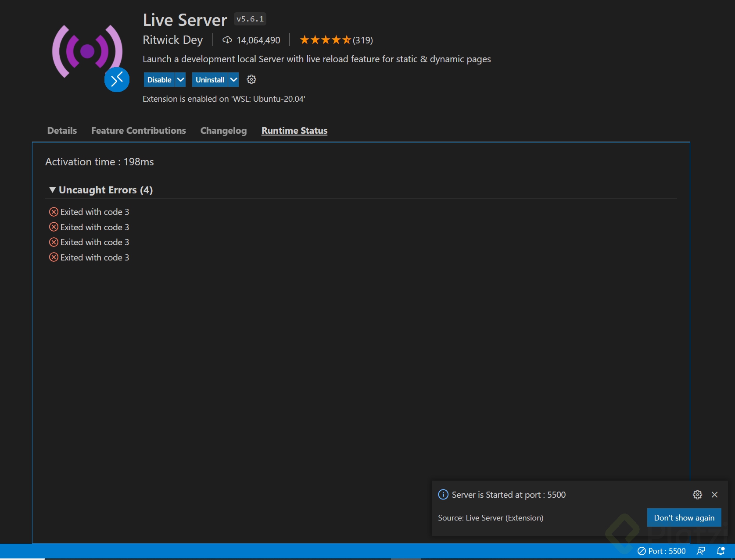Click the Live Server extension logo
This screenshot has width=735, height=560.
tap(87, 51)
